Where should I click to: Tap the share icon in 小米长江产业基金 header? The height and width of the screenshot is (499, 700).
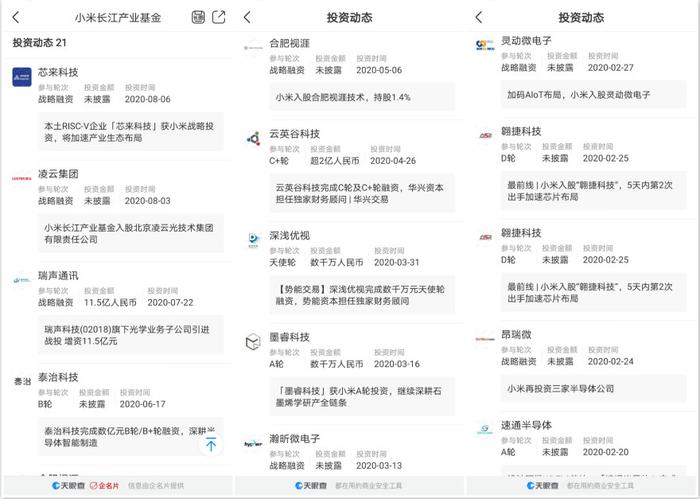tap(218, 17)
